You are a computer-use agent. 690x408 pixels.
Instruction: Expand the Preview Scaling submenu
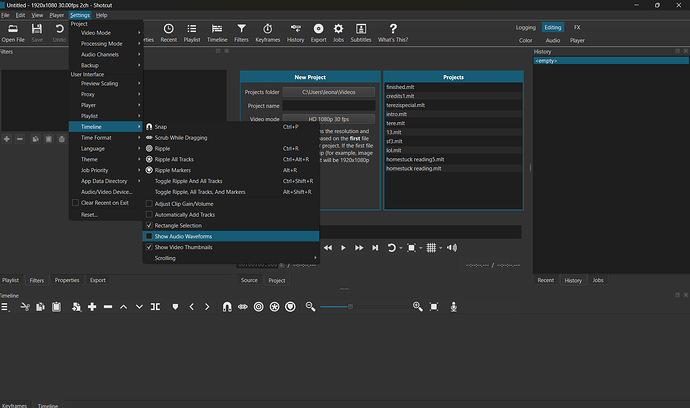[x=106, y=84]
